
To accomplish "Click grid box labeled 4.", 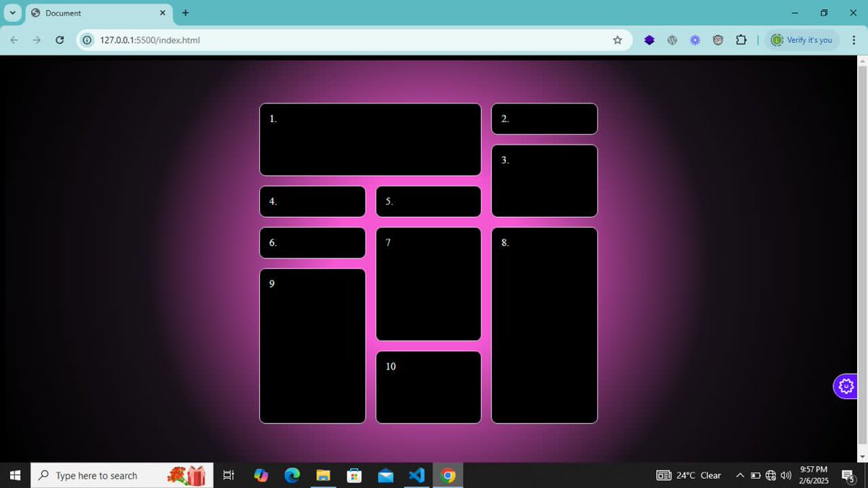I will [x=312, y=201].
